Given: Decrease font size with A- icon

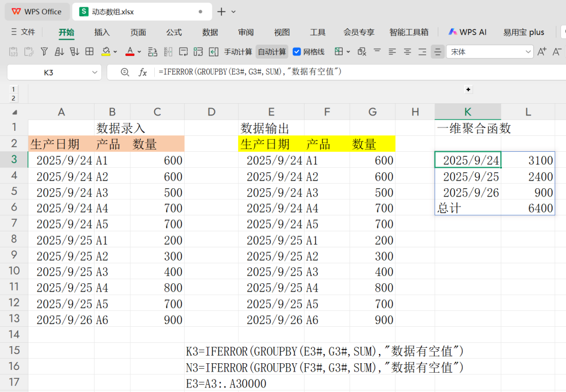Looking at the screenshot, I should coord(557,52).
